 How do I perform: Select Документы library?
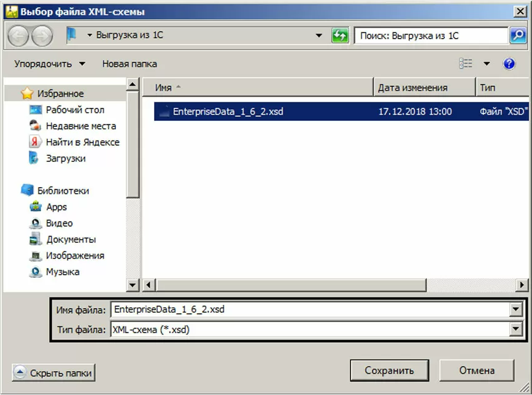coord(71,239)
